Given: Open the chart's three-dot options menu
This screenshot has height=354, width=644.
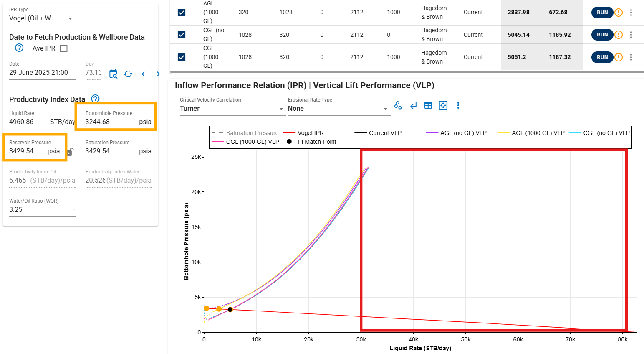Looking at the screenshot, I should click(458, 105).
